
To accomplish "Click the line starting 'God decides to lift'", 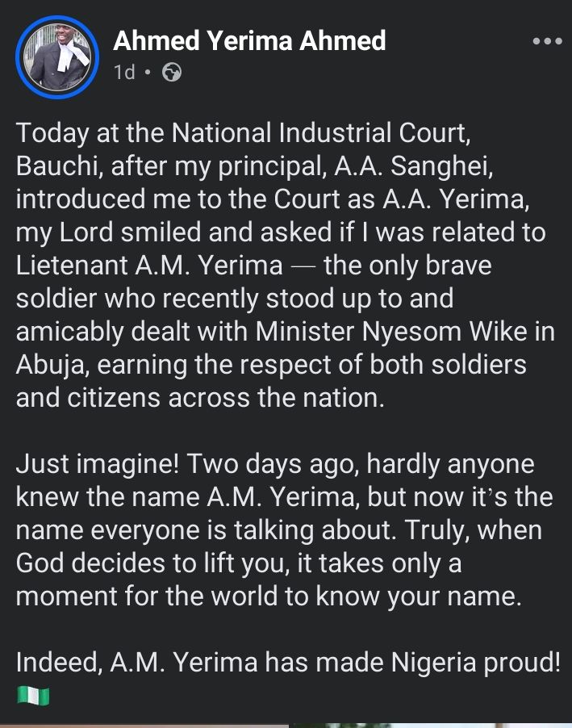I will (238, 563).
